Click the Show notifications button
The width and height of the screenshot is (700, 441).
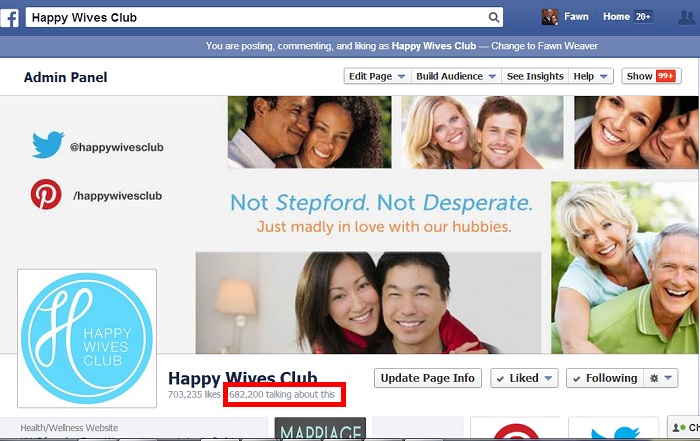(651, 76)
